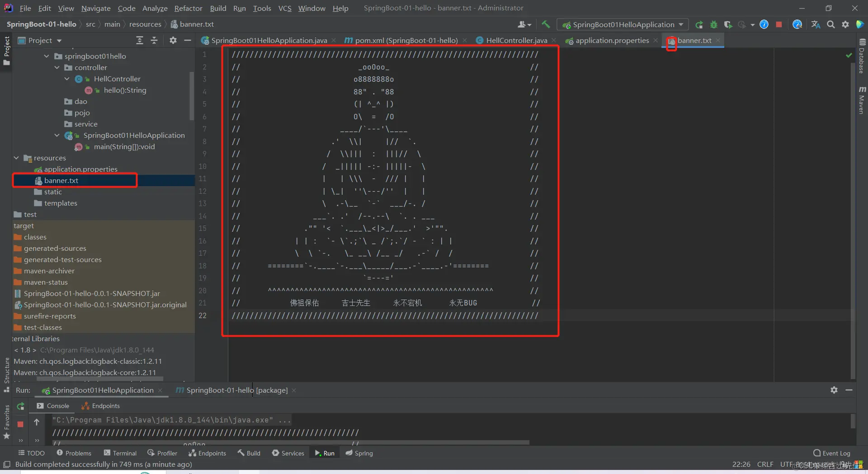Hide the Run tool window with the minus button

pyautogui.click(x=849, y=390)
